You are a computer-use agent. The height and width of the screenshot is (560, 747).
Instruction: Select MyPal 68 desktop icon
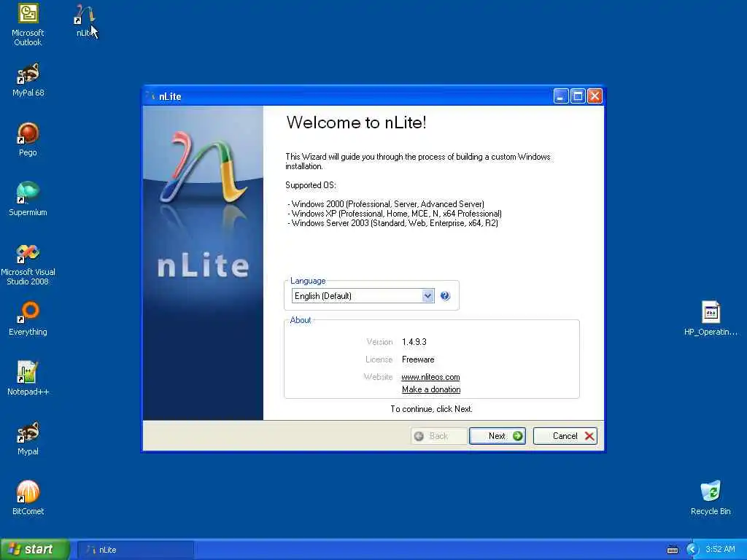point(28,80)
